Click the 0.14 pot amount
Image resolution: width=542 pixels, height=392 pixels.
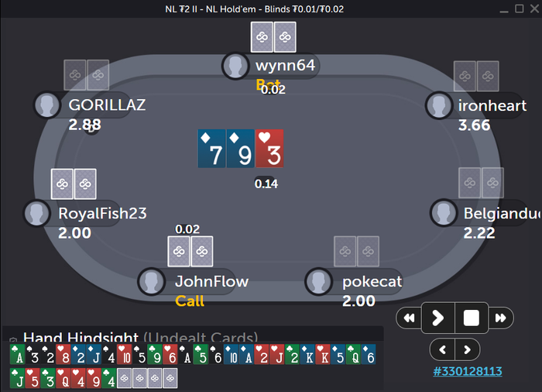click(266, 184)
